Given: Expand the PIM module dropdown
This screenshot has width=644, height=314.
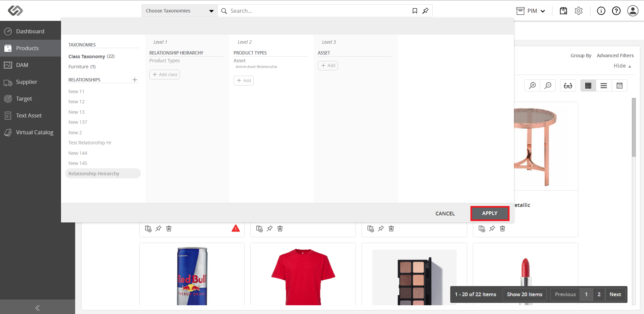Looking at the screenshot, I should [531, 11].
